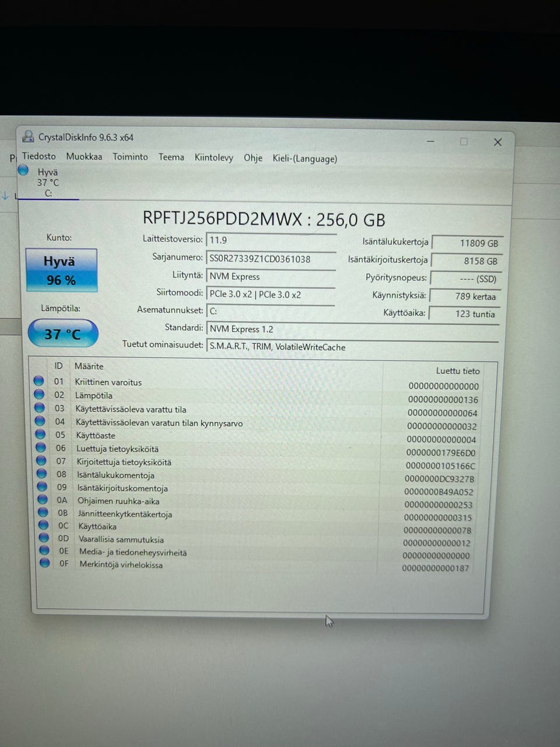Click status orb for row 04 kynnysarvo
Viewport: 560px width, 747px height.
40,421
